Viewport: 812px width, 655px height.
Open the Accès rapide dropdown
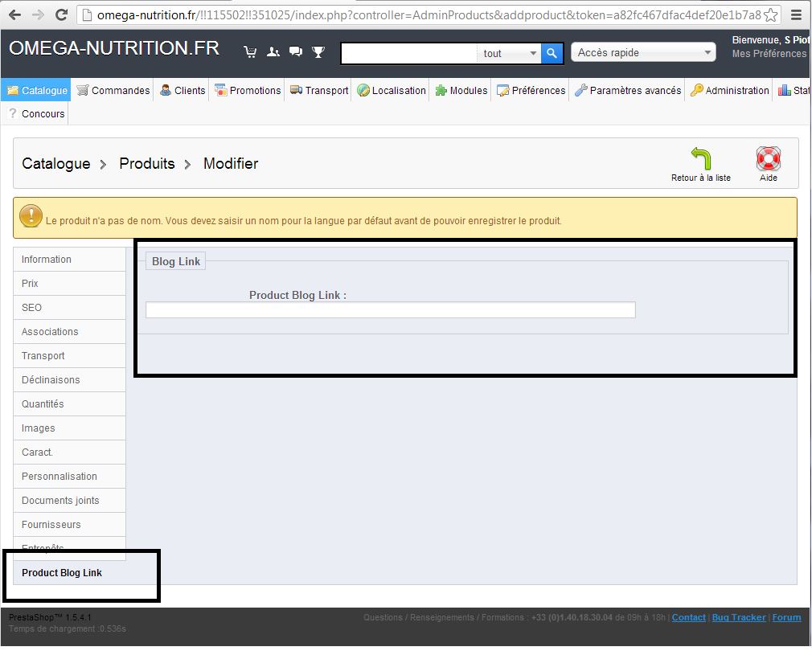coord(643,52)
